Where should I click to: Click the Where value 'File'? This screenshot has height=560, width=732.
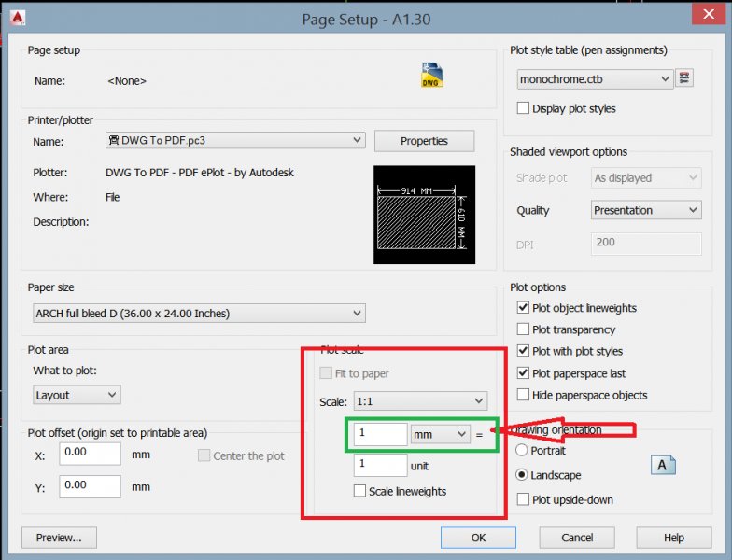click(112, 198)
